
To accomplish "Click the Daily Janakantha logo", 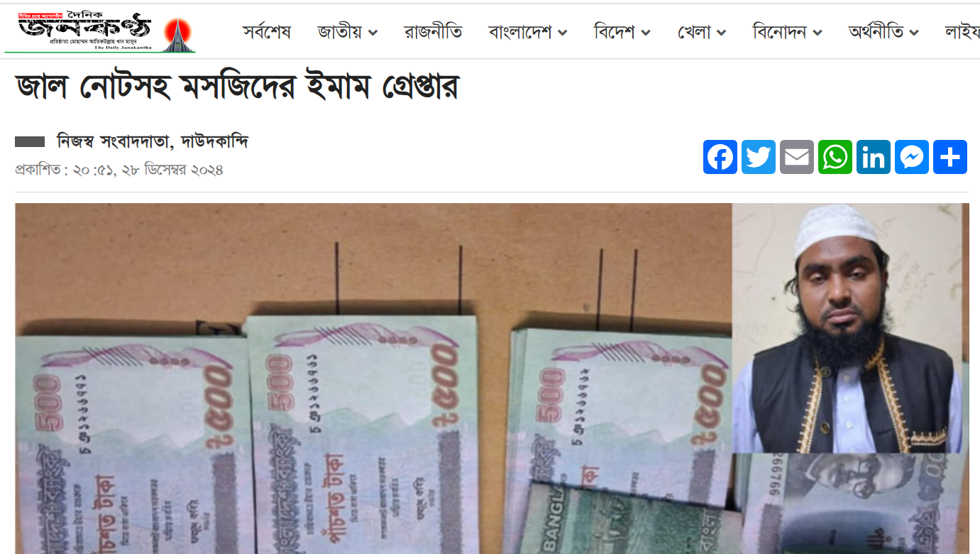I will [100, 31].
